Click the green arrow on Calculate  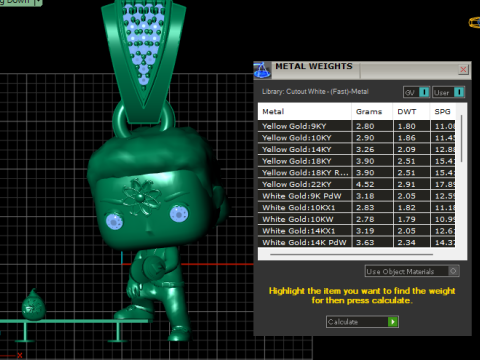pyautogui.click(x=393, y=322)
